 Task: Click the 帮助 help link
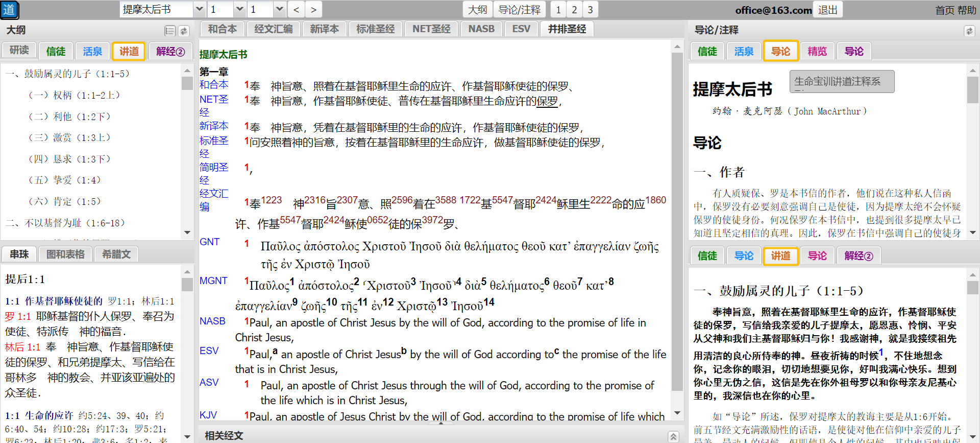(966, 10)
